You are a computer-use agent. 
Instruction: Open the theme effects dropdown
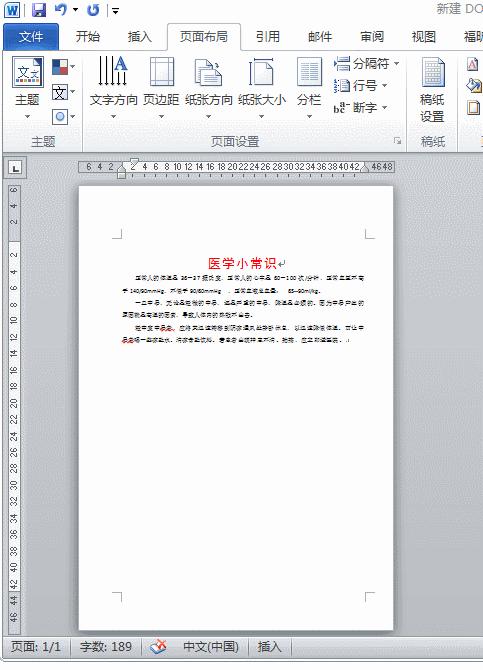point(63,116)
